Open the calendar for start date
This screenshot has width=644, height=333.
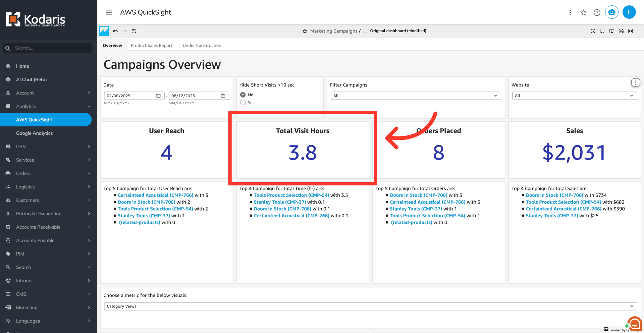(x=158, y=96)
